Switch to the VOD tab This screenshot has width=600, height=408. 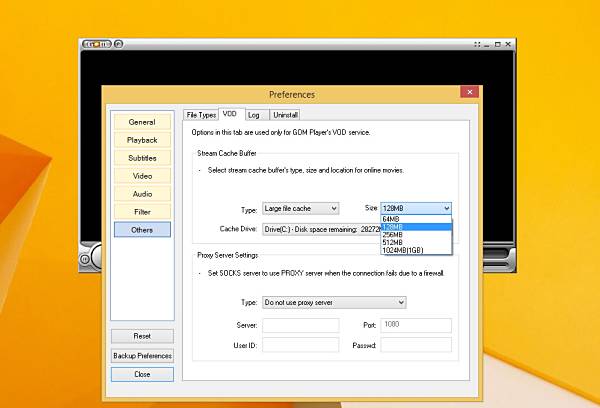click(231, 114)
